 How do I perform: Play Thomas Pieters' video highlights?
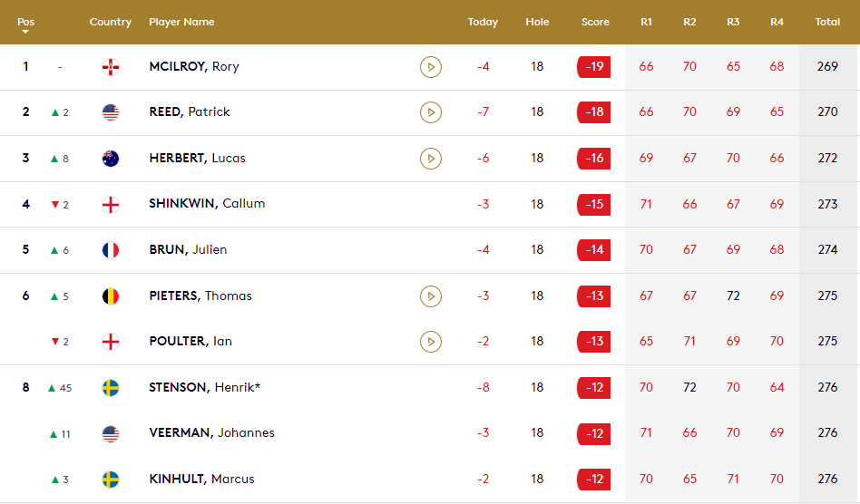(x=431, y=296)
